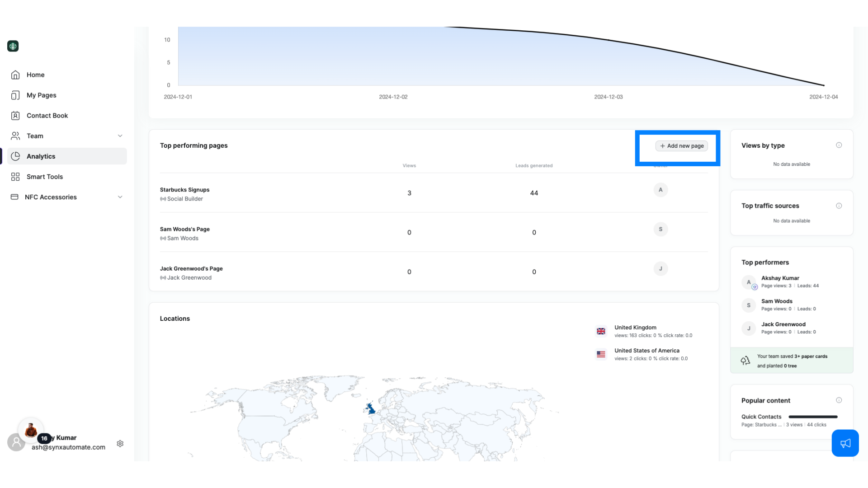Screen dimensions: 868x488
Task: Click the megaphone feedback icon
Action: click(x=845, y=443)
